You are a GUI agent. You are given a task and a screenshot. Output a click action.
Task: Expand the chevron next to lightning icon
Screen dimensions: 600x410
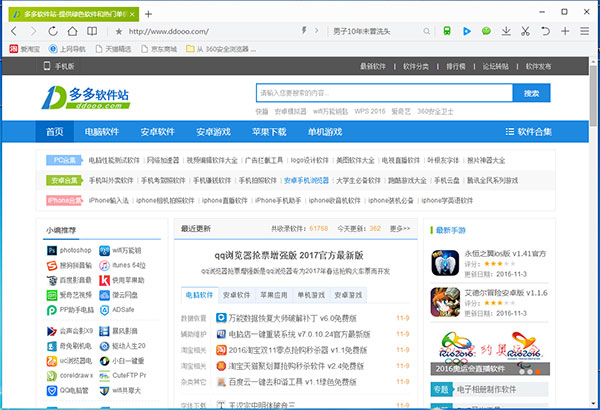tap(316, 31)
